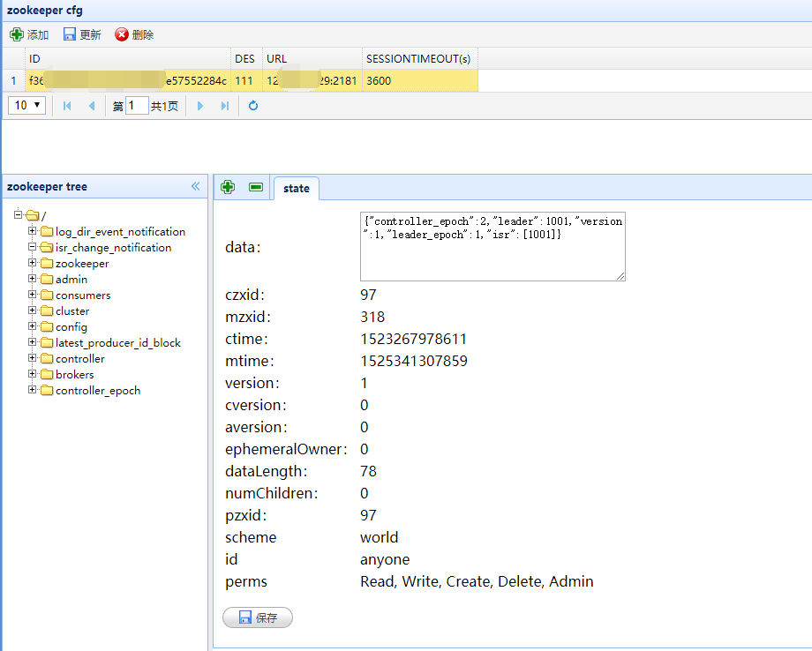Click the next page arrow icon
The width and height of the screenshot is (812, 651).
(199, 104)
